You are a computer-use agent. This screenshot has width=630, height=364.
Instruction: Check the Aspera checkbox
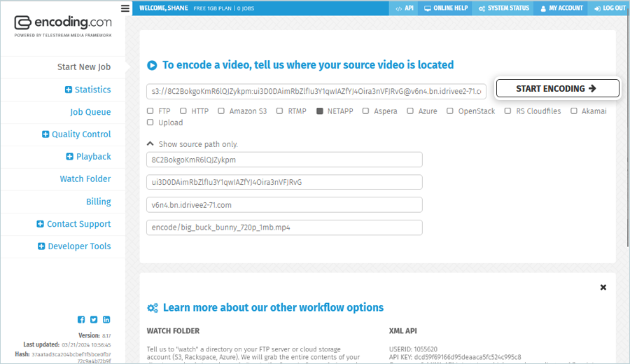(365, 111)
